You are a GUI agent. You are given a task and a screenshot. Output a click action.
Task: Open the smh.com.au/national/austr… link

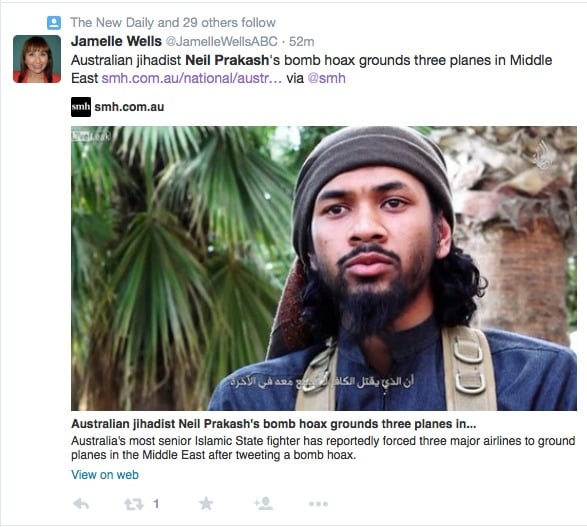pos(191,78)
